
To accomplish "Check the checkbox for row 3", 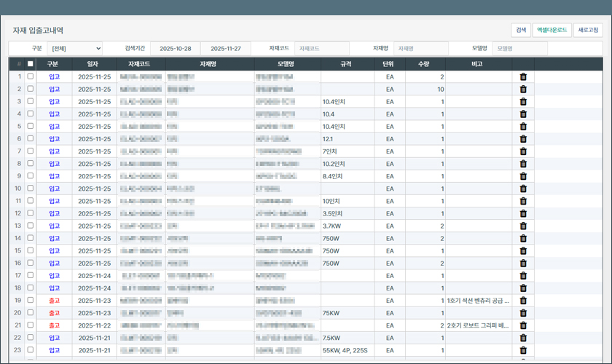I will coord(31,101).
